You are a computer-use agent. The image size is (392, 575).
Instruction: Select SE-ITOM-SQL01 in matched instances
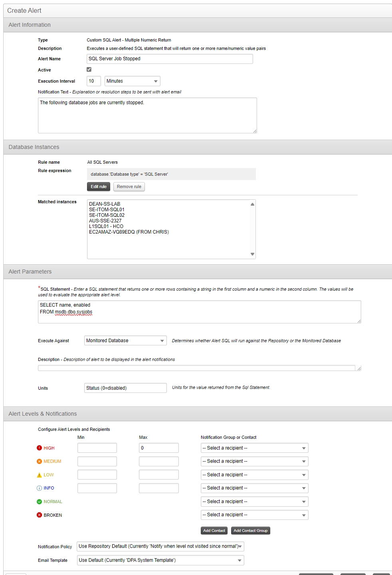[x=107, y=210]
